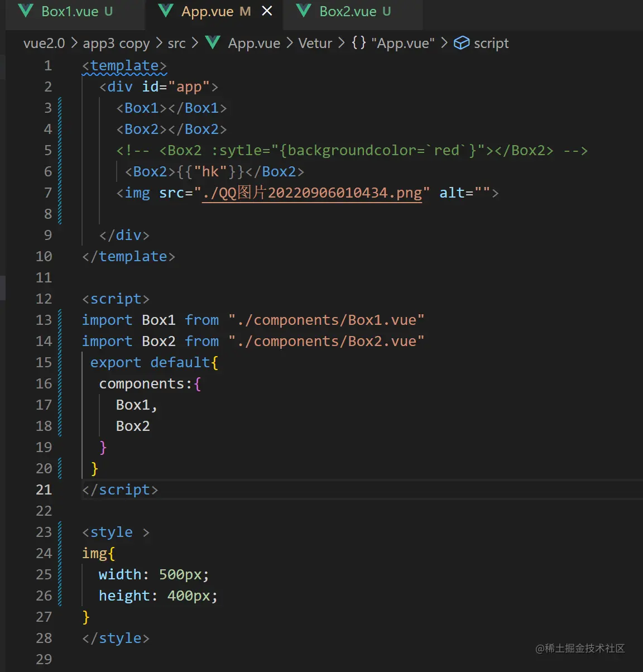Place cursor on the opening template tag
This screenshot has height=672, width=643.
point(124,66)
